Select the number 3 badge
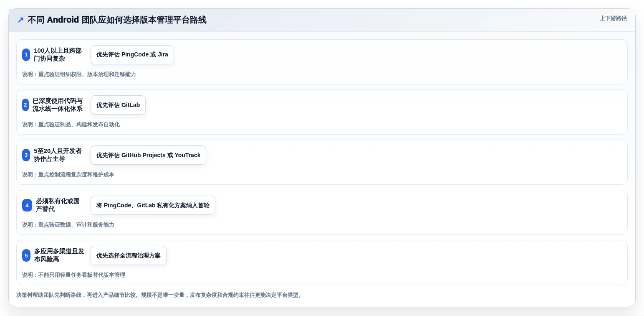 pos(26,155)
